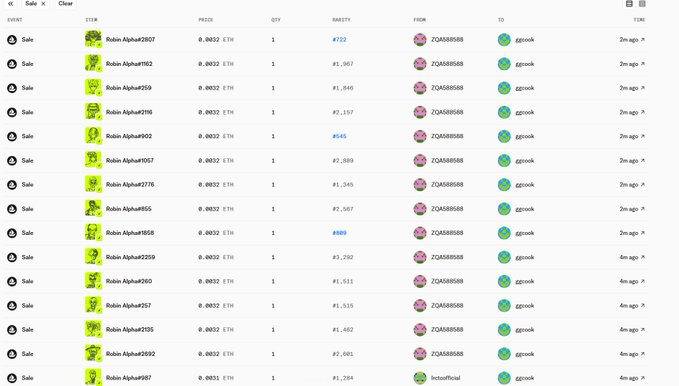Click rarity rank #545
Viewport: 679px width, 386px height.
pyautogui.click(x=340, y=136)
